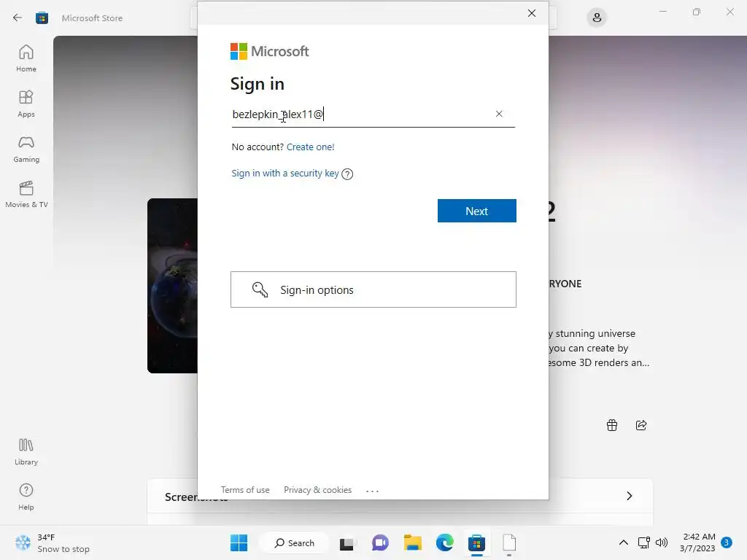Click the volume tray icon
This screenshot has height=560, width=747.
point(661,542)
